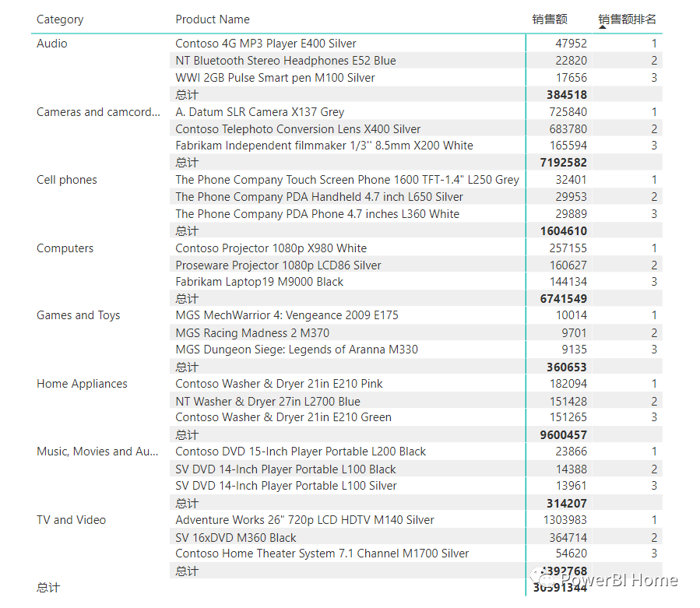The height and width of the screenshot is (608, 700).
Task: Click Contoso Washer & Dryer 21in E210 Green
Action: tap(283, 417)
